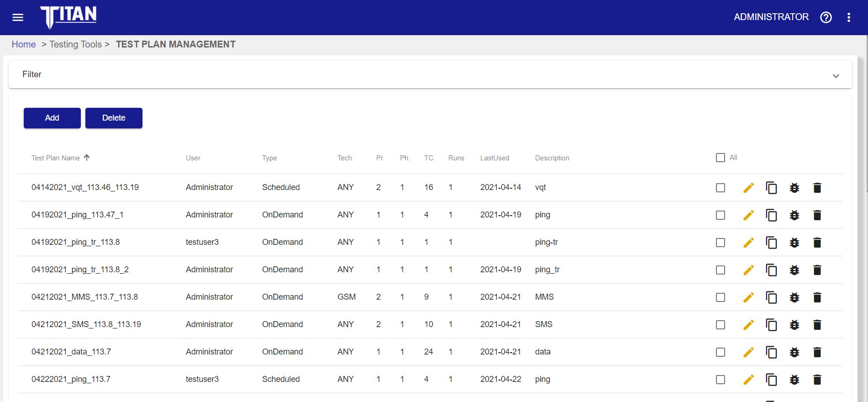This screenshot has width=868, height=402.
Task: Click the ADMINISTRATOR user label
Action: coord(771,17)
